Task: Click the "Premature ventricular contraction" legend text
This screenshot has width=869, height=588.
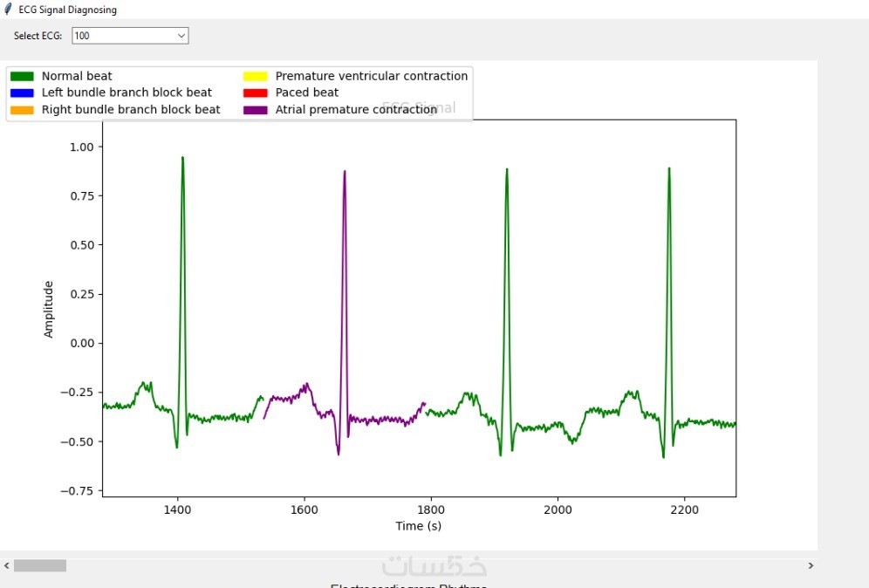Action: click(x=372, y=76)
